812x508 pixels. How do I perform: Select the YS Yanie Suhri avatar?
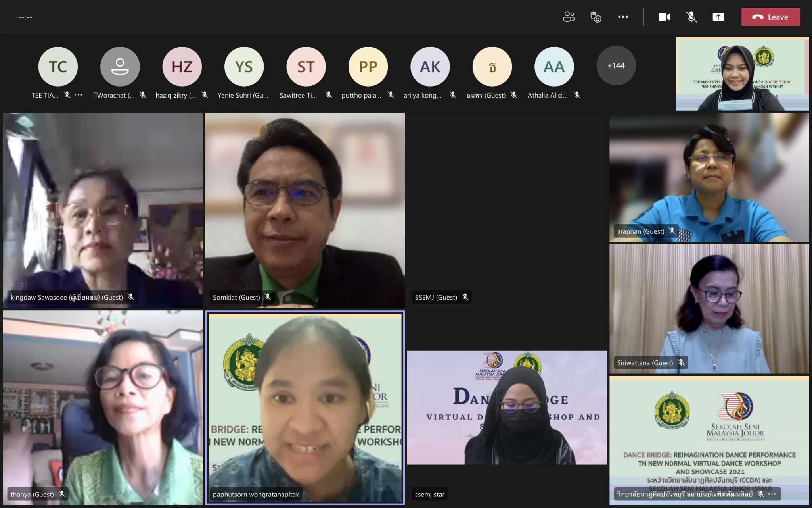244,67
